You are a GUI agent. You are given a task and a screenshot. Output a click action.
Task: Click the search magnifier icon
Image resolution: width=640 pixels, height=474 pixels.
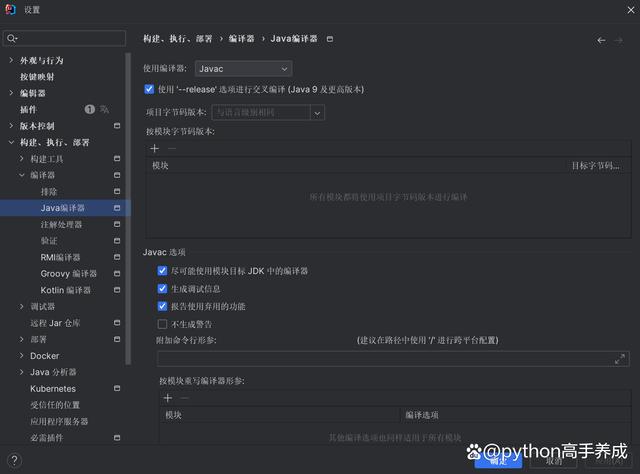point(11,38)
